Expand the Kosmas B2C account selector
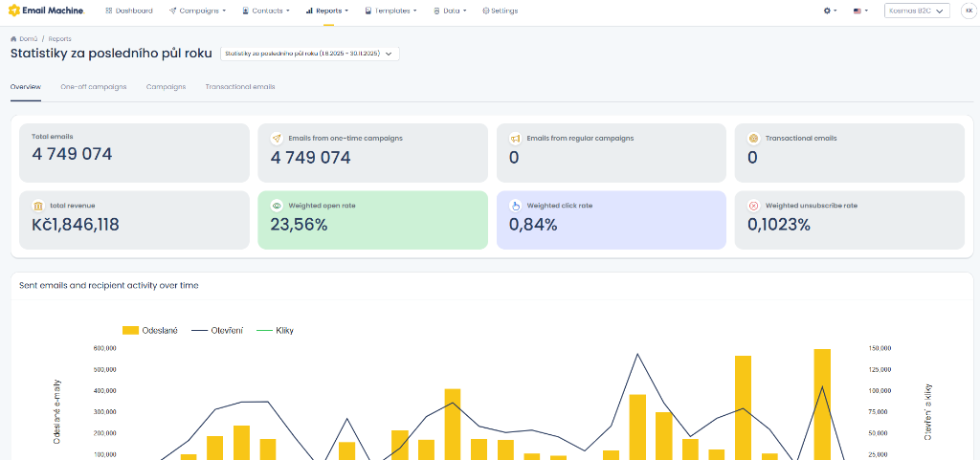This screenshot has height=460, width=980. click(917, 11)
